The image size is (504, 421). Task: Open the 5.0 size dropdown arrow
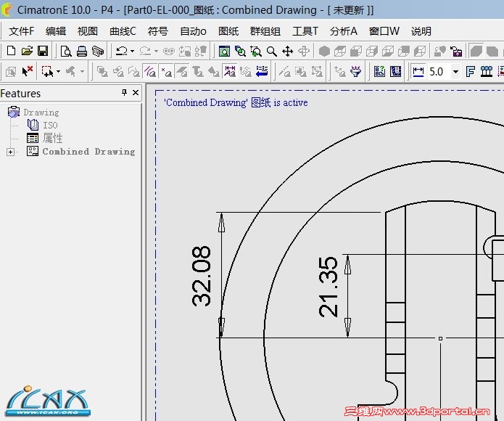(455, 71)
